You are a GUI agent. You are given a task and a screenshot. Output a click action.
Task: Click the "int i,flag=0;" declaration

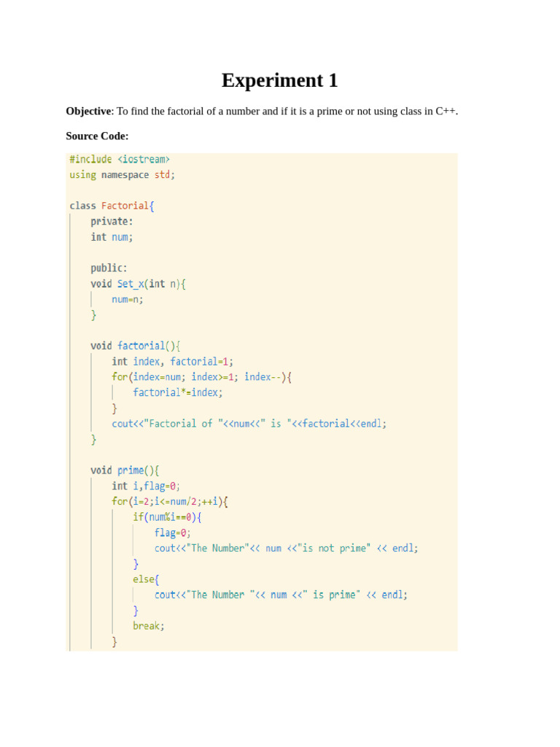[x=145, y=486]
